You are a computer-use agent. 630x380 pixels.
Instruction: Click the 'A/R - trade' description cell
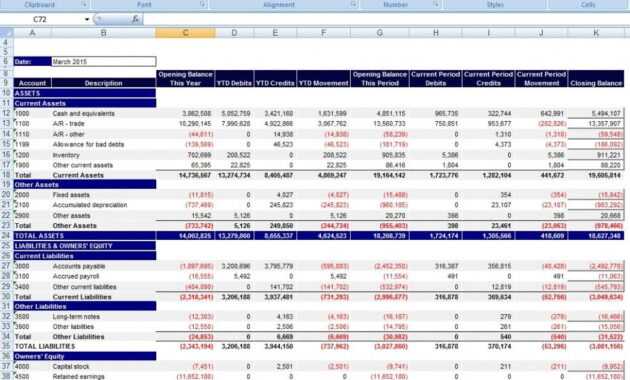(103, 124)
